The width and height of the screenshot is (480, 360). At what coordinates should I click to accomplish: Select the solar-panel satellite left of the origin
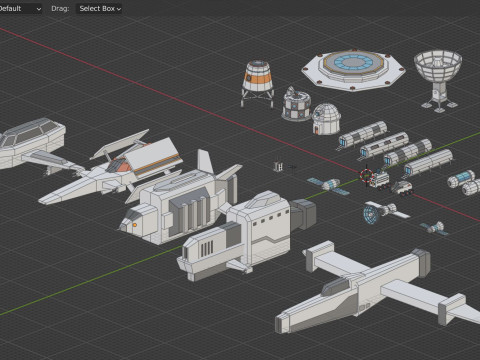(328, 186)
